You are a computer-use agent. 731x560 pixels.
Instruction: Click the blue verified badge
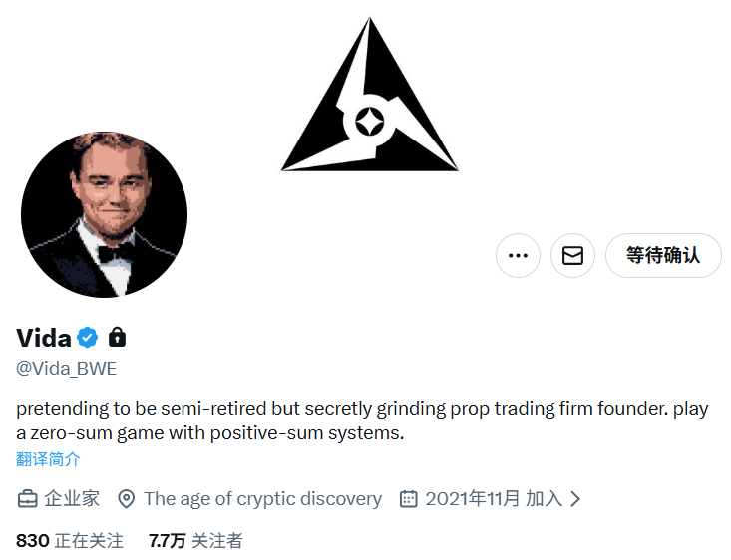click(87, 337)
